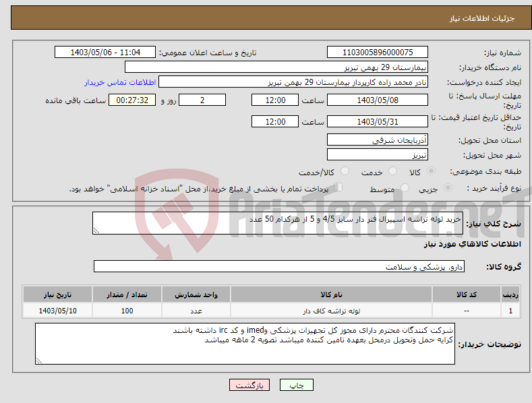This screenshot has width=532, height=403.
Task: Click the price validity time 12:00 field
Action: pos(275,121)
